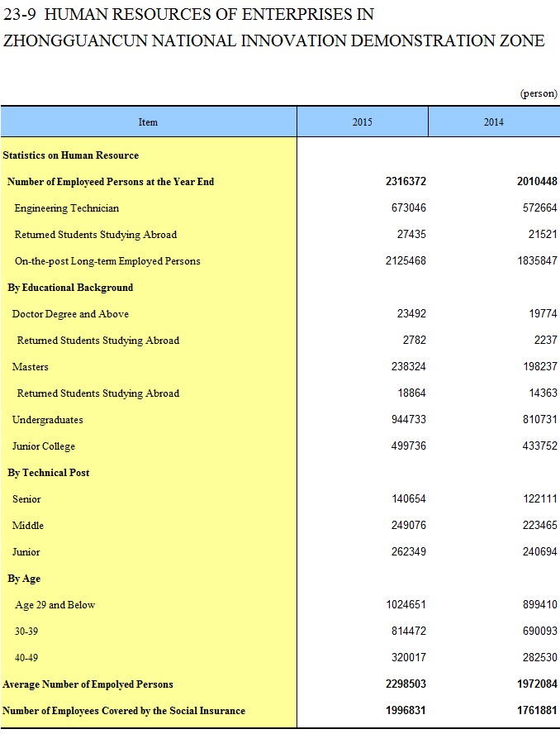This screenshot has height=734, width=560.
Task: Click the value 19774
Action: (x=543, y=313)
